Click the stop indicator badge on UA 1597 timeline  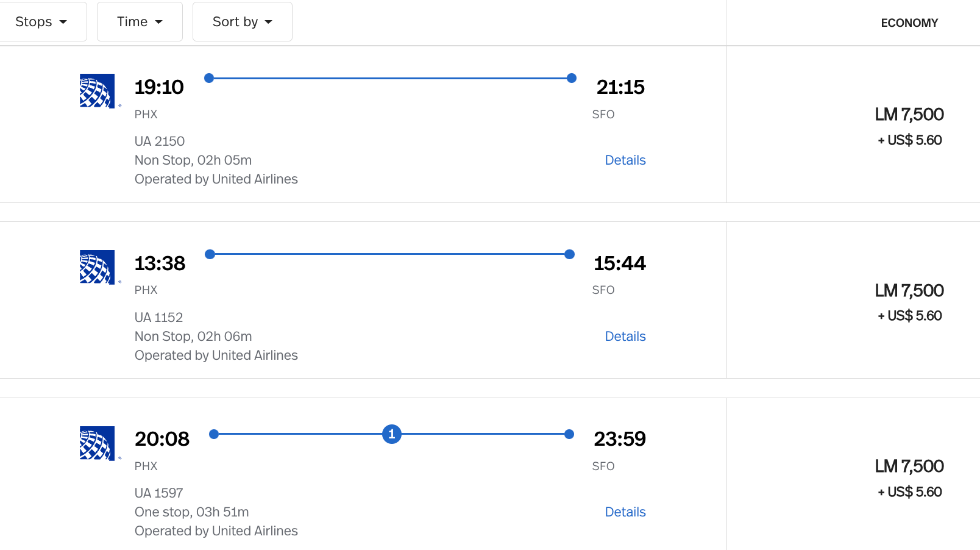tap(391, 434)
